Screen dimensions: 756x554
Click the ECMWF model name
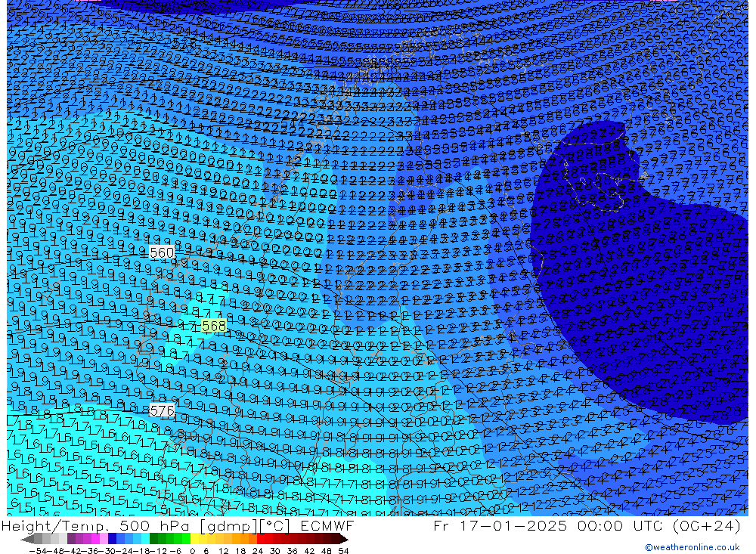(327, 525)
